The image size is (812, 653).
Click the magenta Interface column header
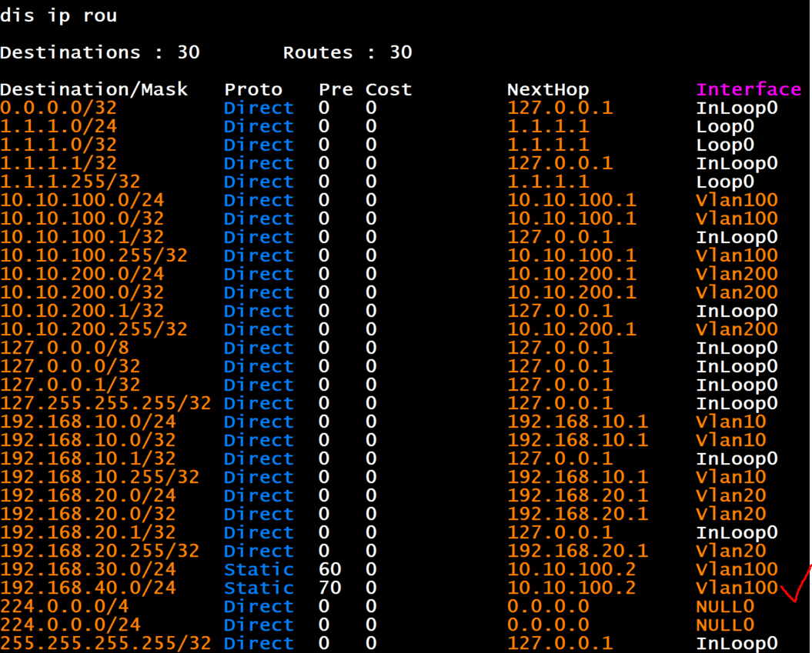[x=748, y=89]
